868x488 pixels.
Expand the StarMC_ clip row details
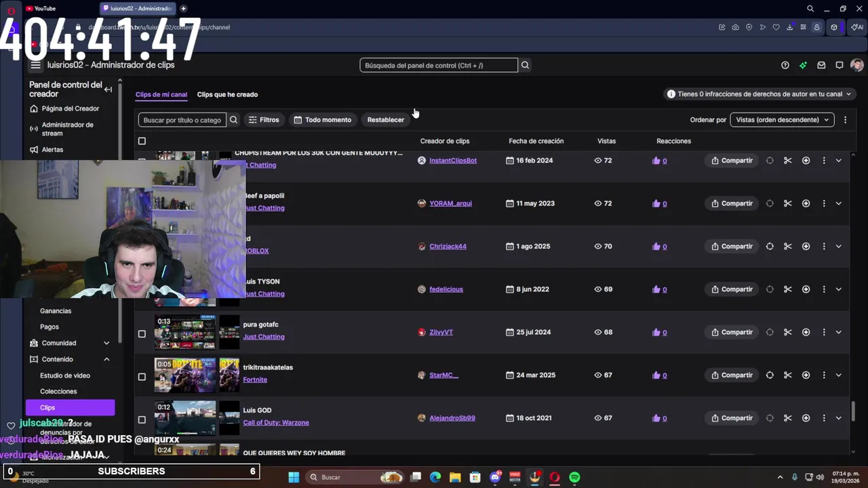pos(839,375)
